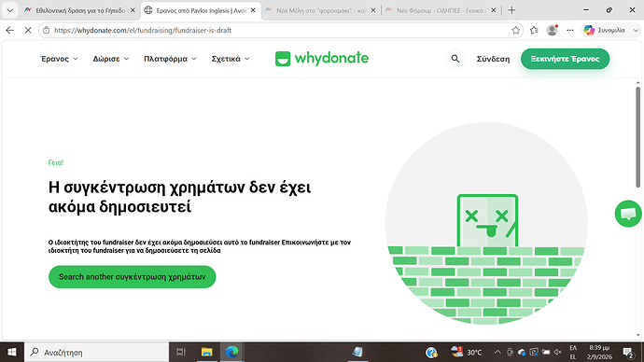Screen dimensions: 644x362
Task: Expand the Σχετικά menu
Action: point(231,59)
